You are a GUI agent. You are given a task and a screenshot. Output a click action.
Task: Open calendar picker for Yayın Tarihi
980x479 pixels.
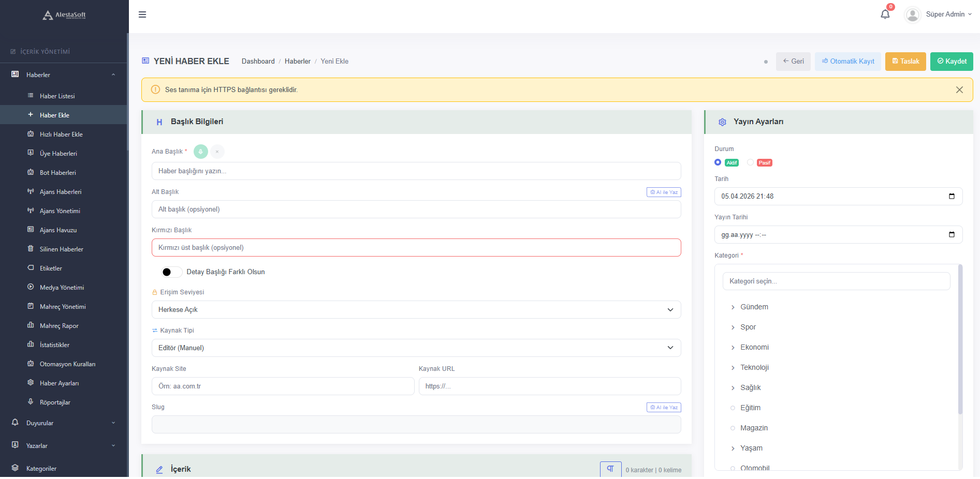tap(952, 235)
